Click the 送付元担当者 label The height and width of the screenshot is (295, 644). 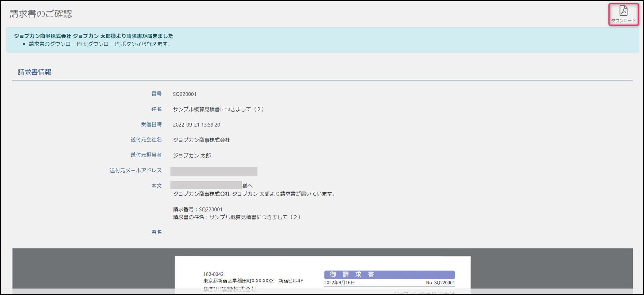146,155
